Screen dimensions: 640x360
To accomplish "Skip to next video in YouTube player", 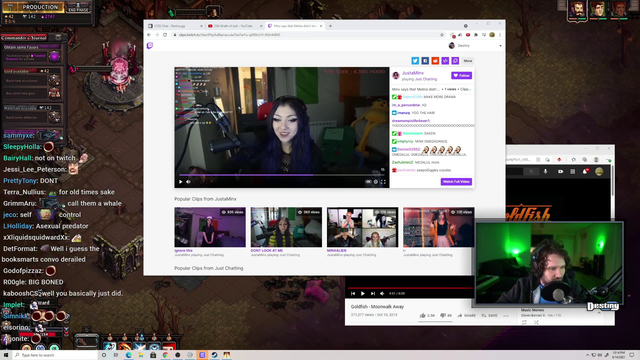I will (x=373, y=293).
